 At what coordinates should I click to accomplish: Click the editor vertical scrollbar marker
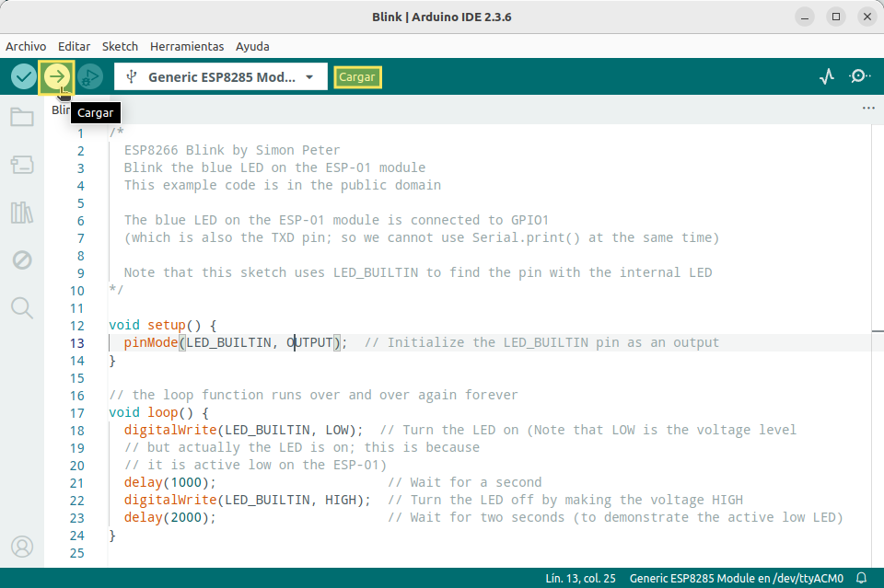point(878,330)
